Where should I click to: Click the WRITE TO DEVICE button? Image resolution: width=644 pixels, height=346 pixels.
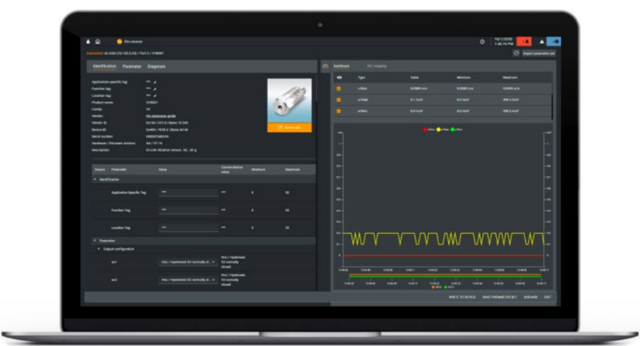(462, 297)
